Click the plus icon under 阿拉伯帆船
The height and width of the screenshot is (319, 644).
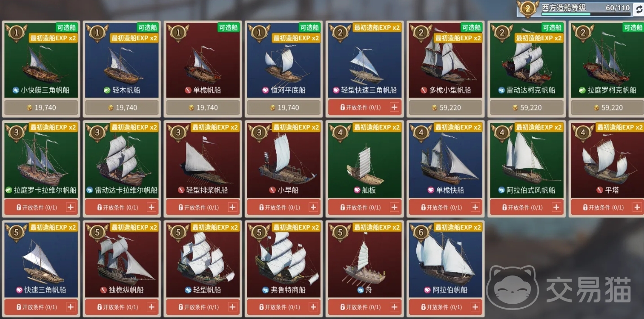(x=475, y=307)
